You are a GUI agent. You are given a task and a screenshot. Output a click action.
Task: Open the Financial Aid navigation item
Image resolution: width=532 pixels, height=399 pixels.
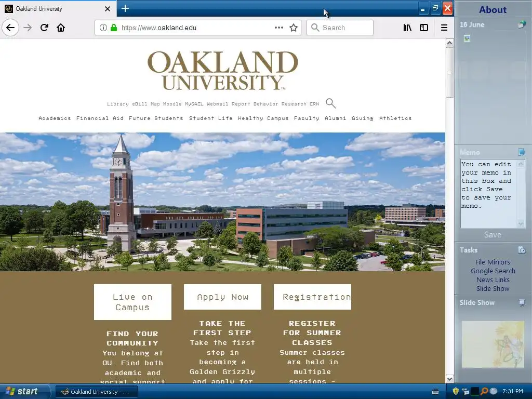(x=100, y=118)
